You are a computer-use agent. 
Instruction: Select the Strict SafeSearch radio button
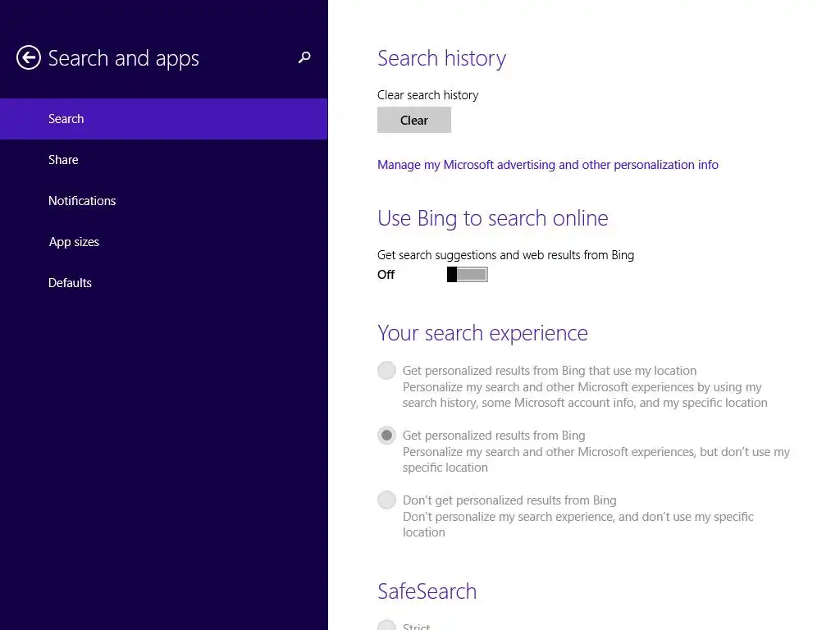tap(386, 626)
